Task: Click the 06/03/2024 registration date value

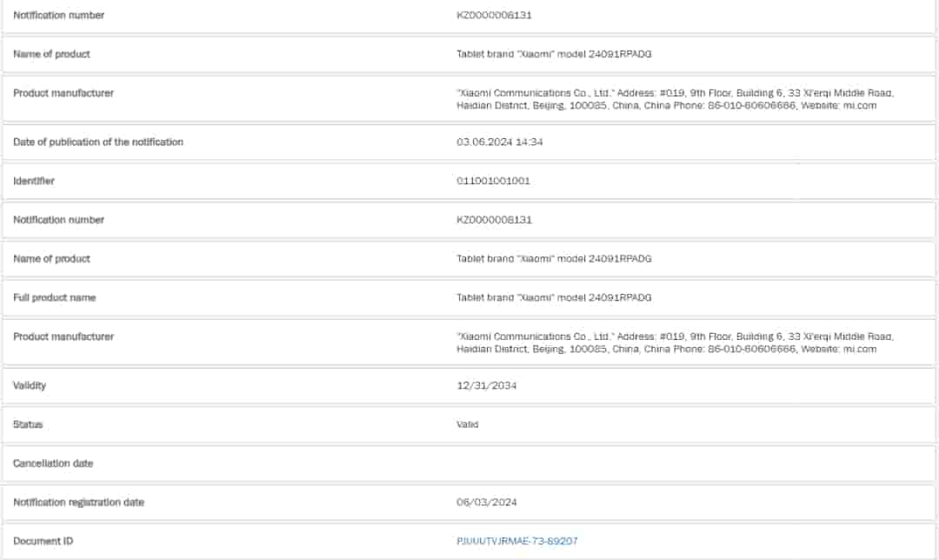Action: (x=487, y=503)
